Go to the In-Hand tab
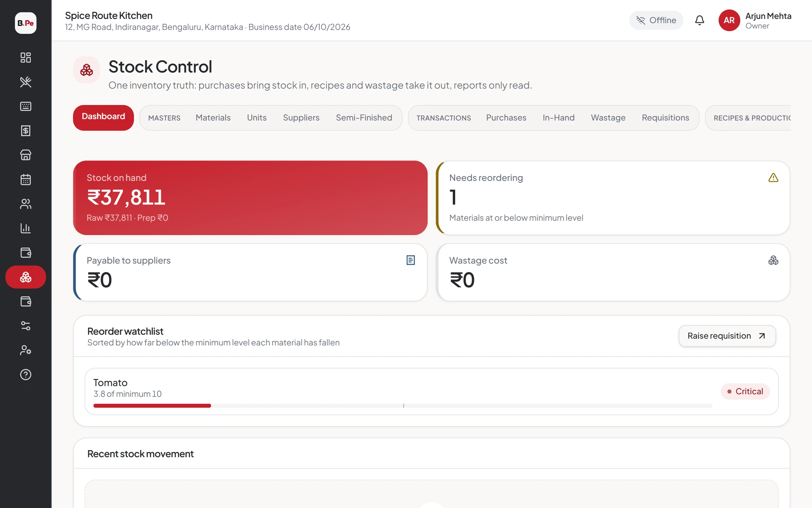This screenshot has height=508, width=812. click(x=559, y=118)
